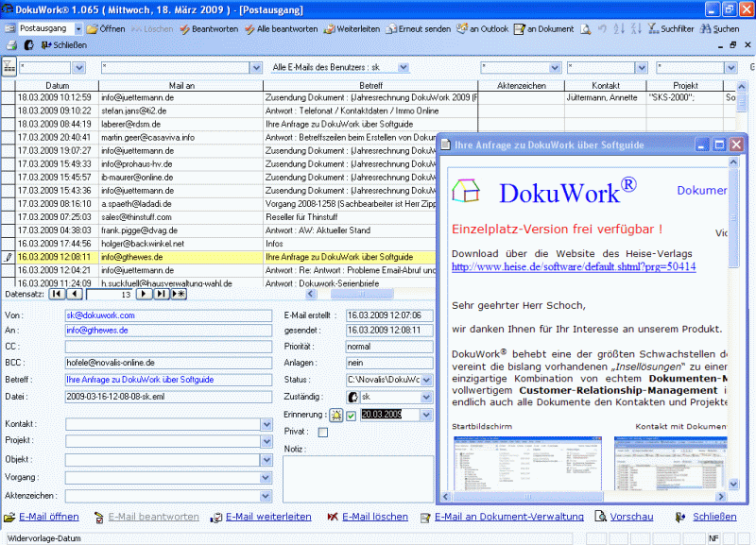Click Weiterleiten in the toolbar
The width and height of the screenshot is (756, 545).
352,29
